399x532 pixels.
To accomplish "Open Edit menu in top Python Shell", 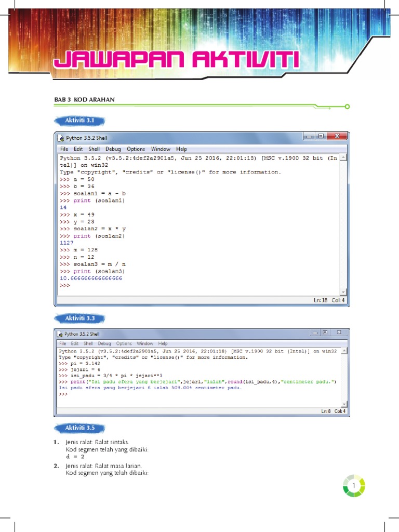I will pyautogui.click(x=78, y=149).
